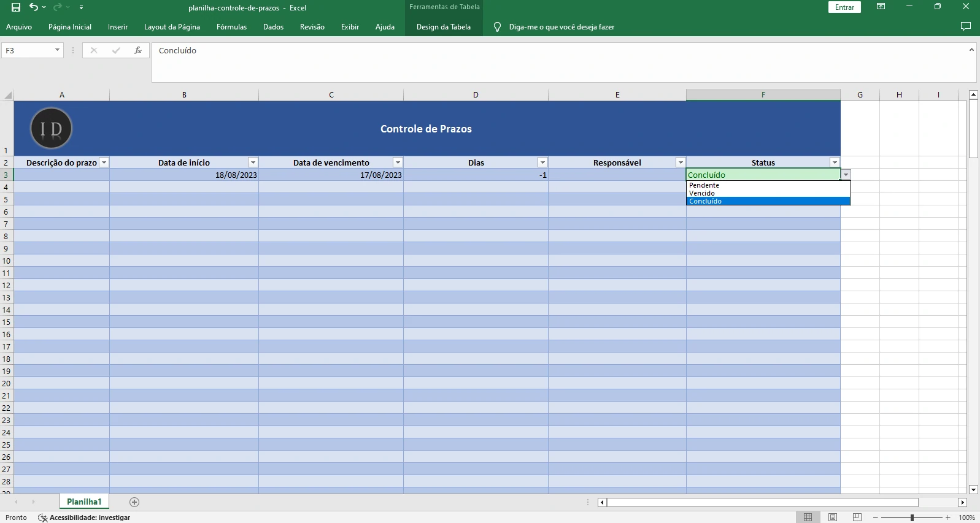Open the Fórmulas ribbon tab
This screenshot has height=523, width=980.
[231, 27]
